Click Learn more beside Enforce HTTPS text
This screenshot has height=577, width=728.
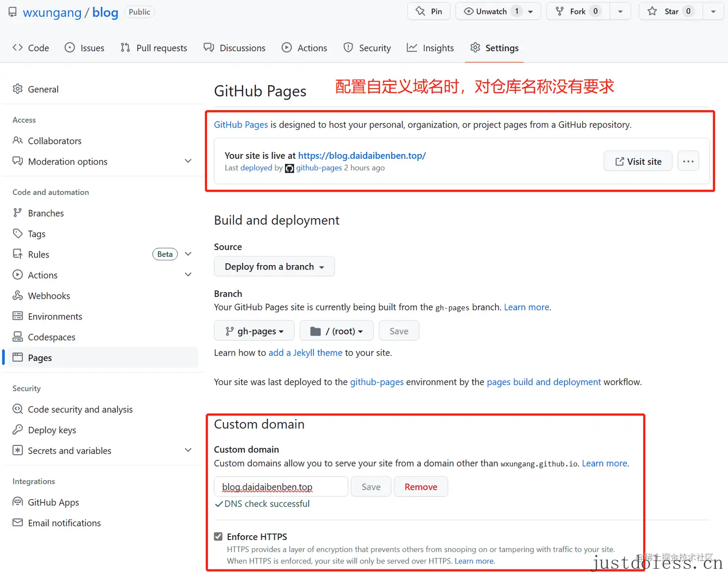475,561
